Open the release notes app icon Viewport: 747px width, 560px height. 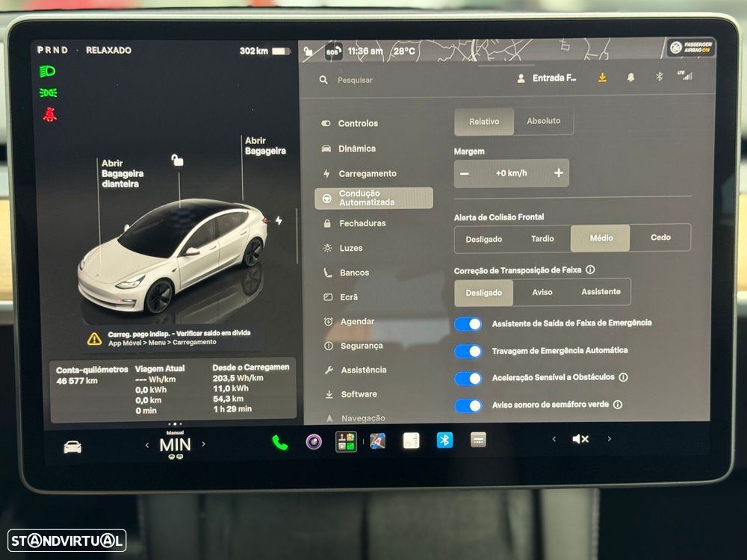point(411,441)
